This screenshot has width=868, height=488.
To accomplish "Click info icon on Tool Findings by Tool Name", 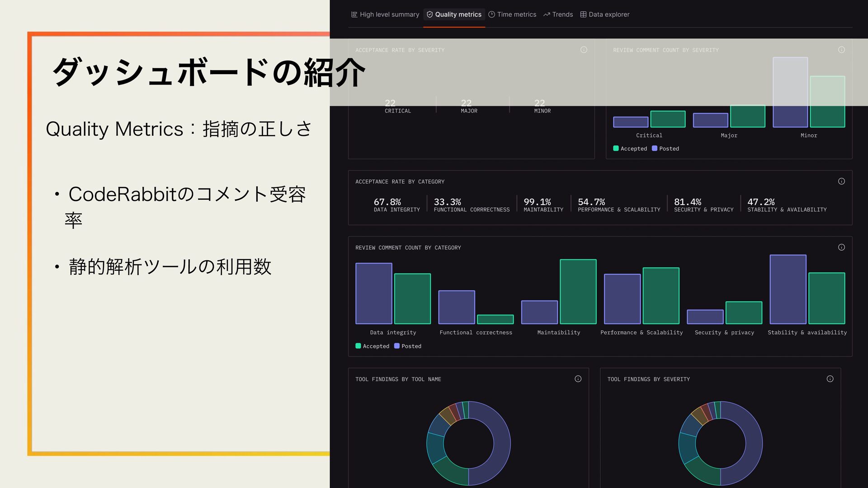I will coord(578,379).
